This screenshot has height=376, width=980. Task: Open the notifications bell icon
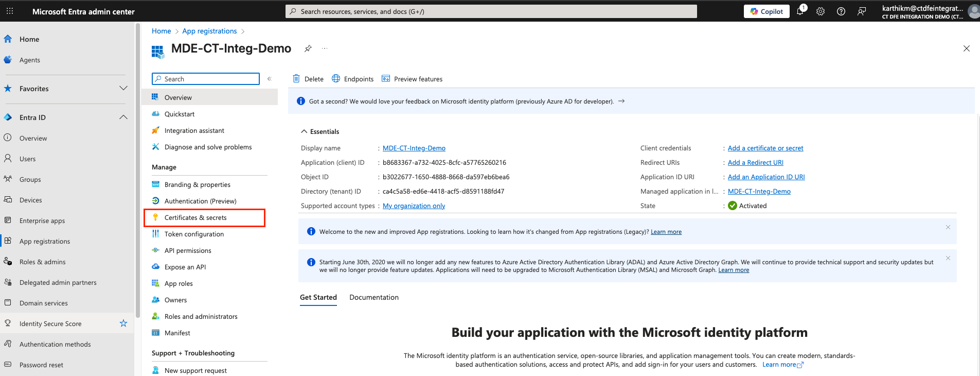tap(800, 11)
